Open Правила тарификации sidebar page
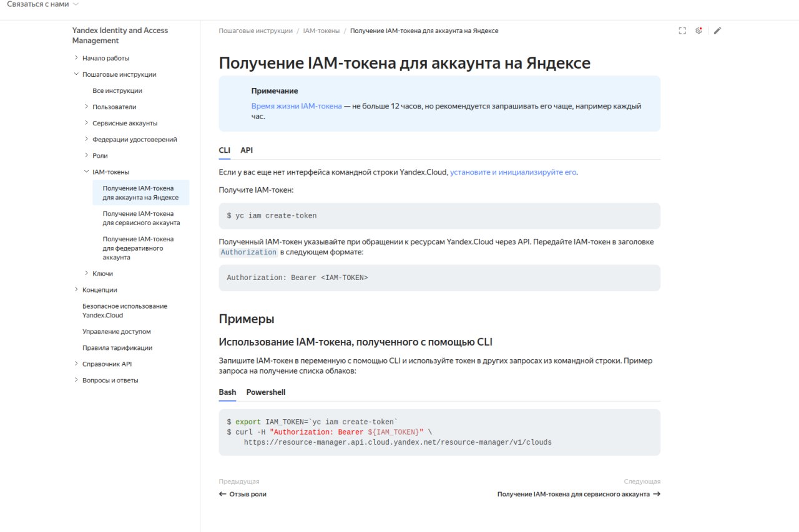The height and width of the screenshot is (532, 799). pos(117,348)
